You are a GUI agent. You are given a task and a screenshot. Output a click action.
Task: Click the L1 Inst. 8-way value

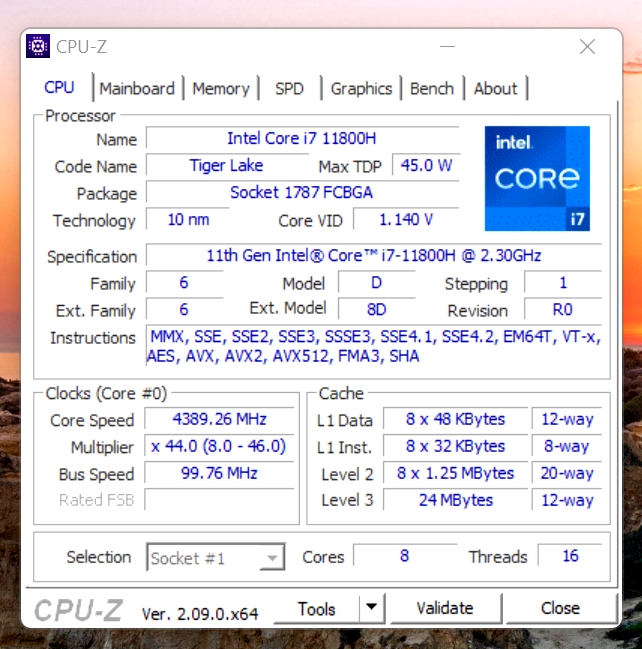coord(567,446)
